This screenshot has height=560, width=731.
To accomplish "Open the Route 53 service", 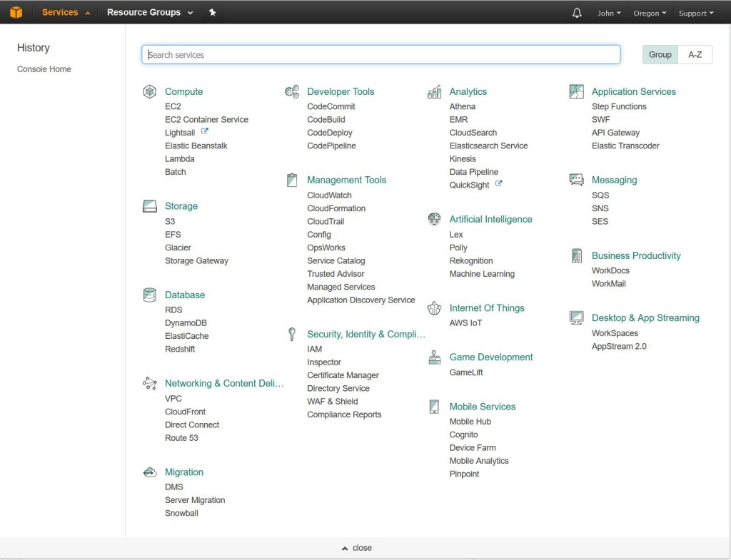I will [x=181, y=438].
